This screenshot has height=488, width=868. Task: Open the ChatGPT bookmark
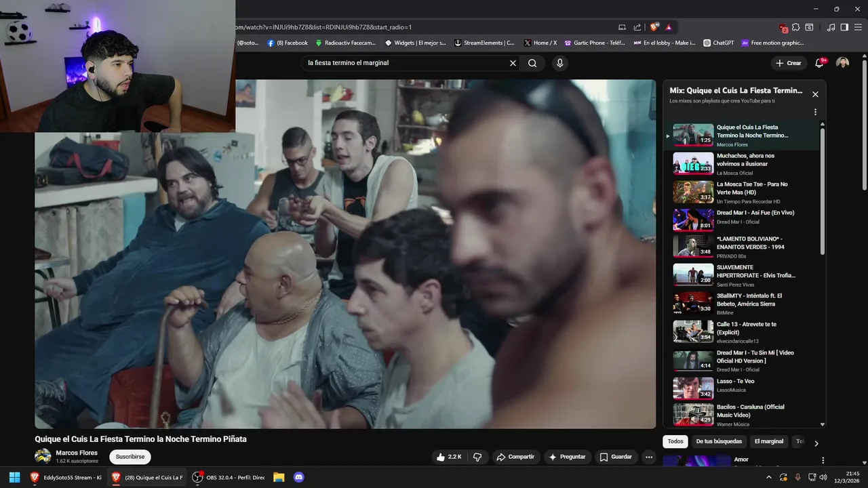point(719,43)
